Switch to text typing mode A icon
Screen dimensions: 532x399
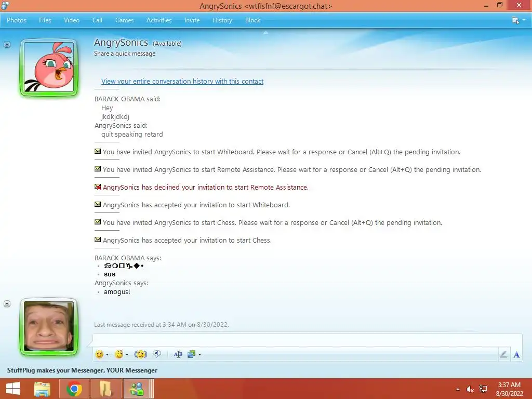click(x=516, y=354)
